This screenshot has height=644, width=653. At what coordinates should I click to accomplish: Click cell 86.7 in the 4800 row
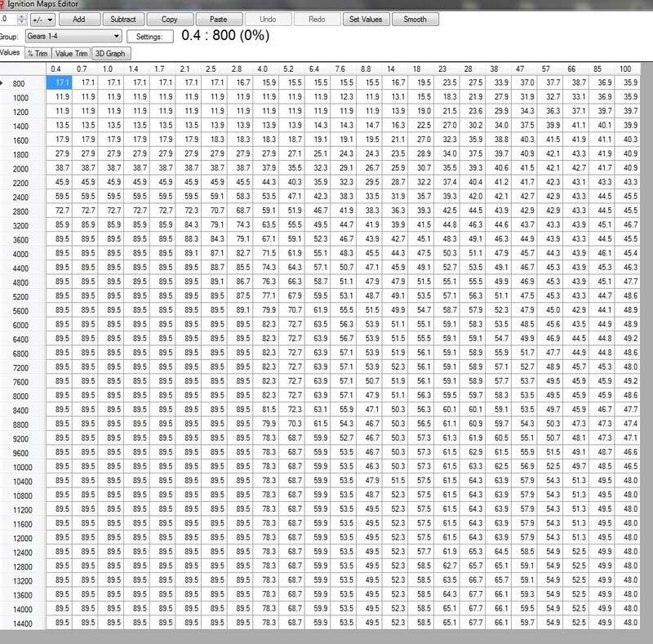pos(240,282)
